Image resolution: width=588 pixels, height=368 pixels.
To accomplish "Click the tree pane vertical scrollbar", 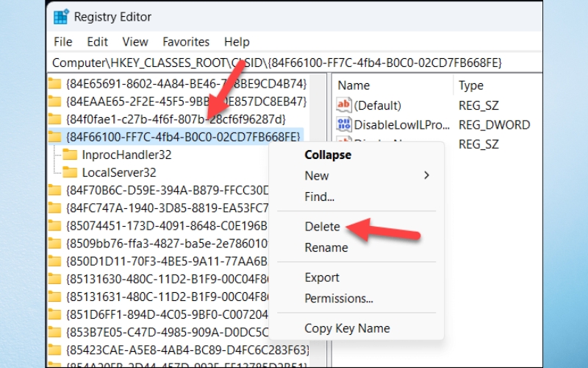I will (320, 221).
